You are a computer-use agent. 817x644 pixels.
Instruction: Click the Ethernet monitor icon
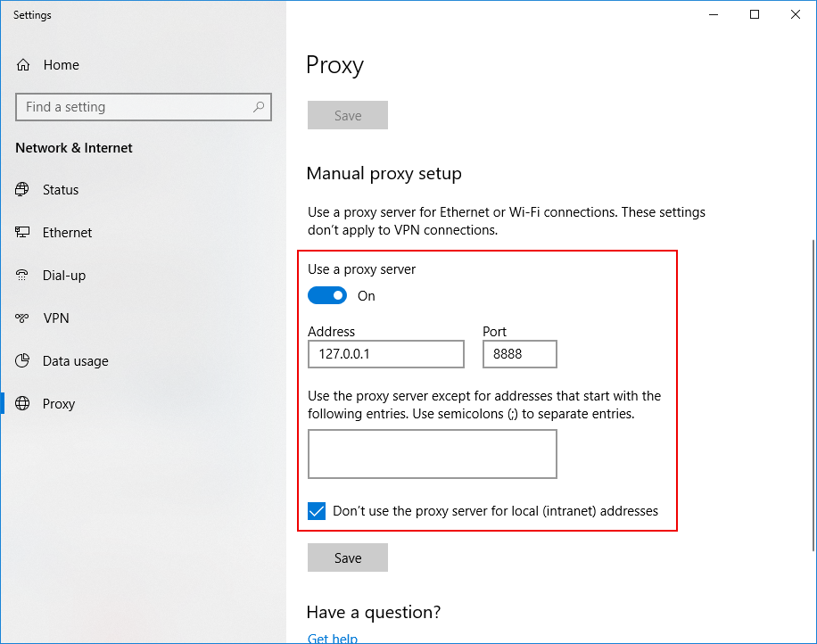23,233
